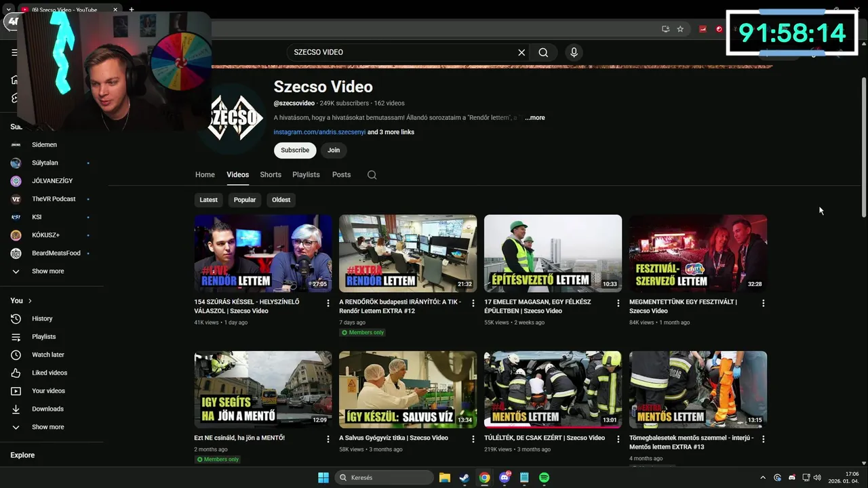Close the Szecso Video browser tab
Viewport: 868px width, 488px height.
click(115, 9)
